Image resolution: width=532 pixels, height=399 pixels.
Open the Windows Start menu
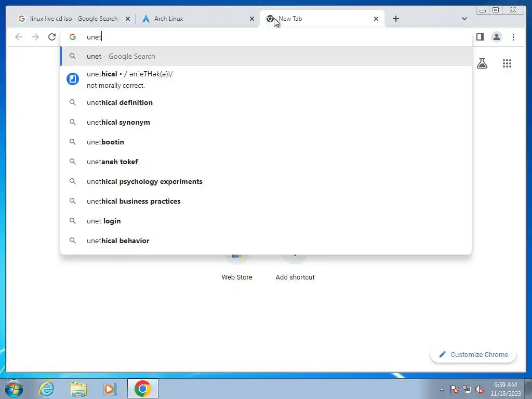point(14,389)
